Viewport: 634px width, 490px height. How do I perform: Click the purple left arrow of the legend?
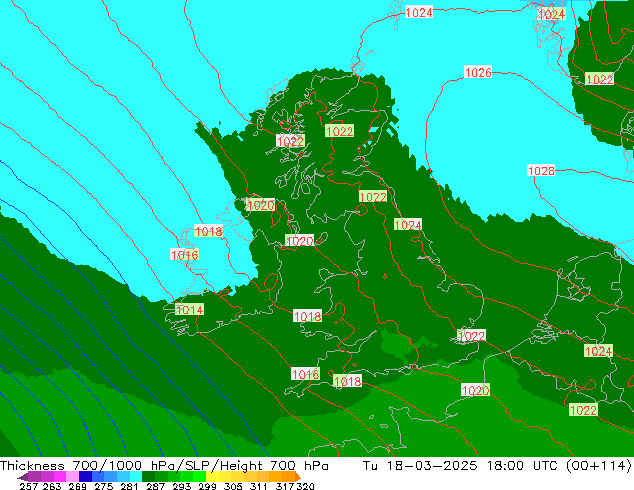[23, 477]
